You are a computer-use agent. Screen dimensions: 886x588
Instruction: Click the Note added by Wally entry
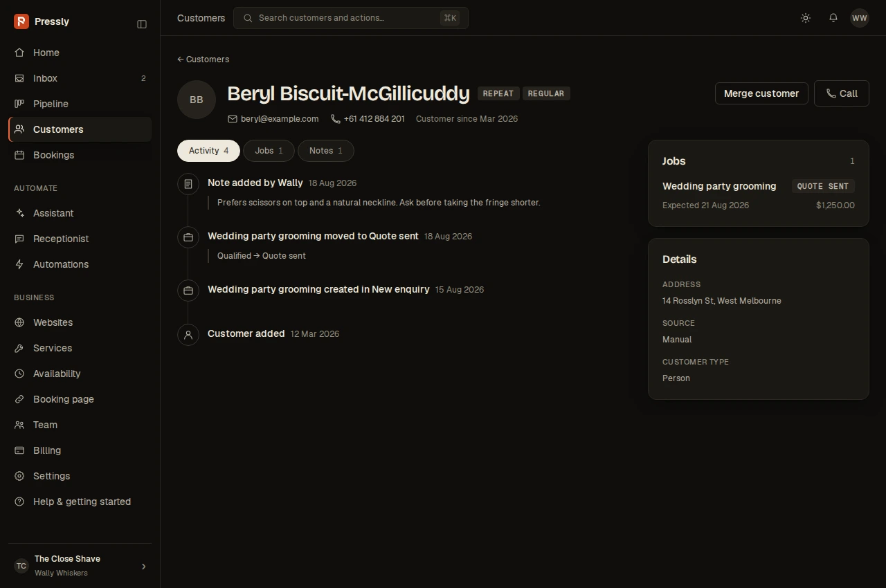pos(255,183)
